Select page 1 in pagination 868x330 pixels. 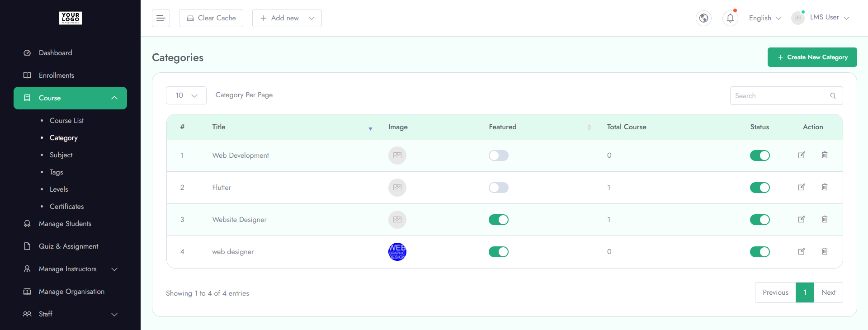(x=805, y=292)
